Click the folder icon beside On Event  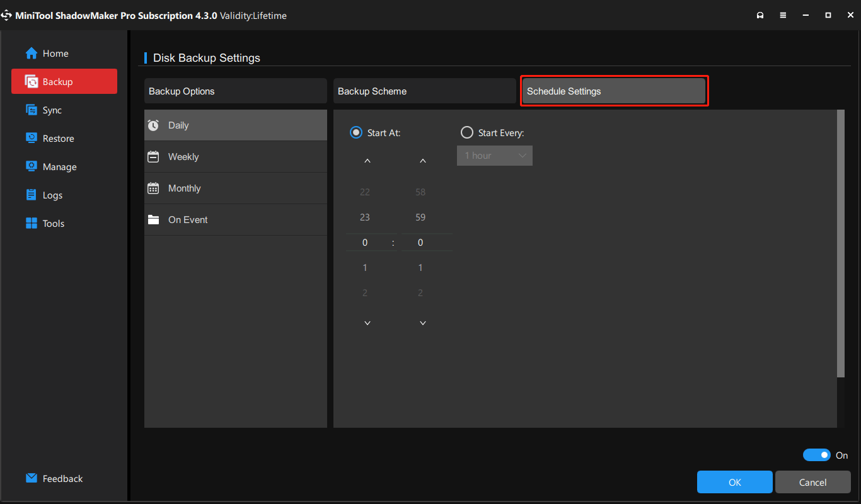pos(153,220)
